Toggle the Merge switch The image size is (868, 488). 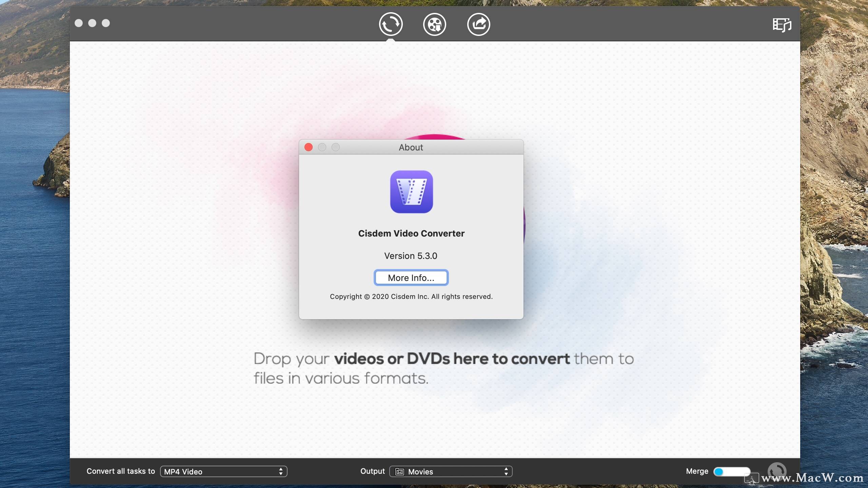pos(731,471)
